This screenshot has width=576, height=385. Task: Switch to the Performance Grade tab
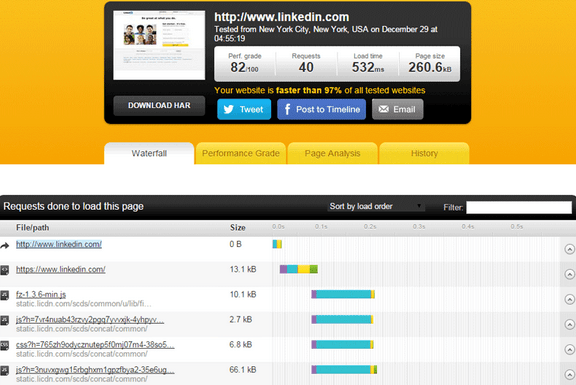coord(241,153)
